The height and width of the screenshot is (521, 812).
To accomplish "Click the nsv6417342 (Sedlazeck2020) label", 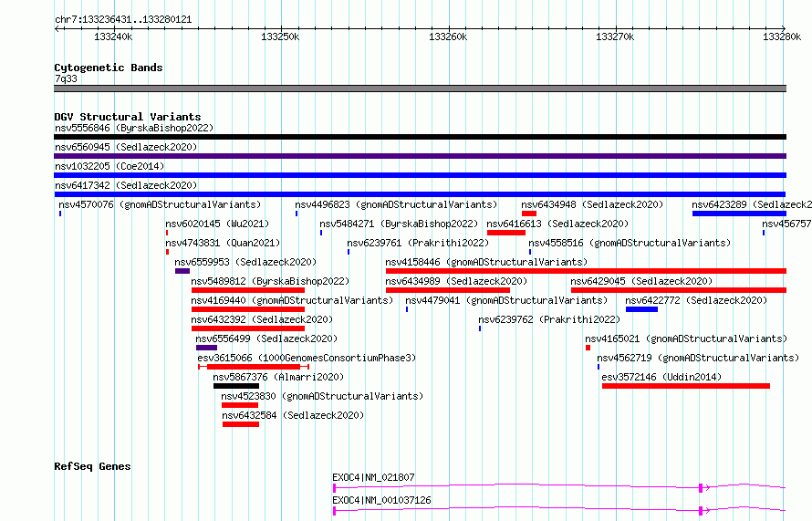I will click(x=126, y=185).
